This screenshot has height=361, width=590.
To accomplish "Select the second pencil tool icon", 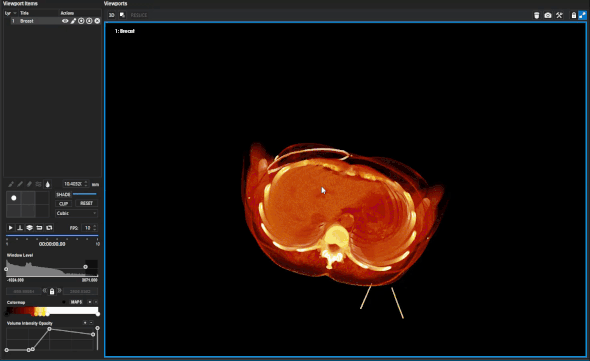I will 20,184.
